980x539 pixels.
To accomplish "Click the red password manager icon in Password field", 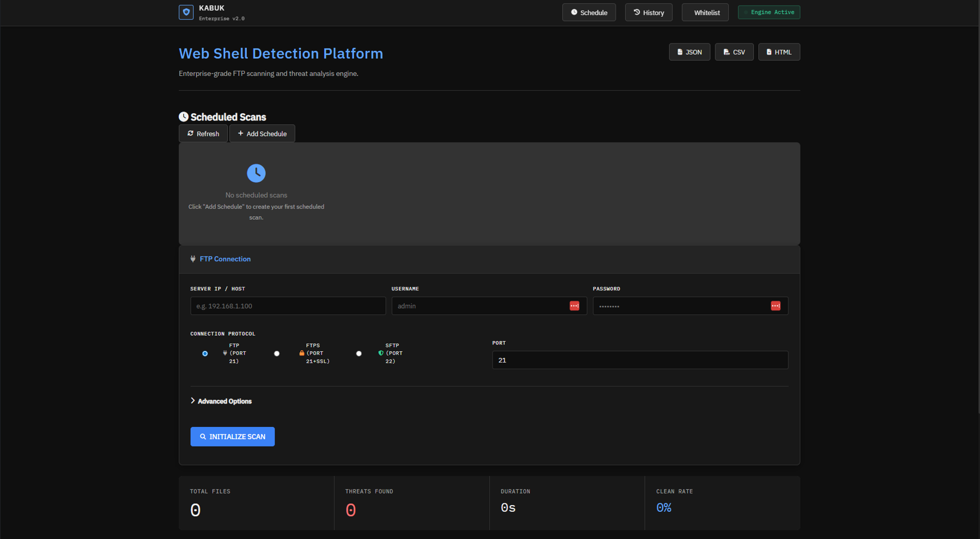I will [x=776, y=306].
